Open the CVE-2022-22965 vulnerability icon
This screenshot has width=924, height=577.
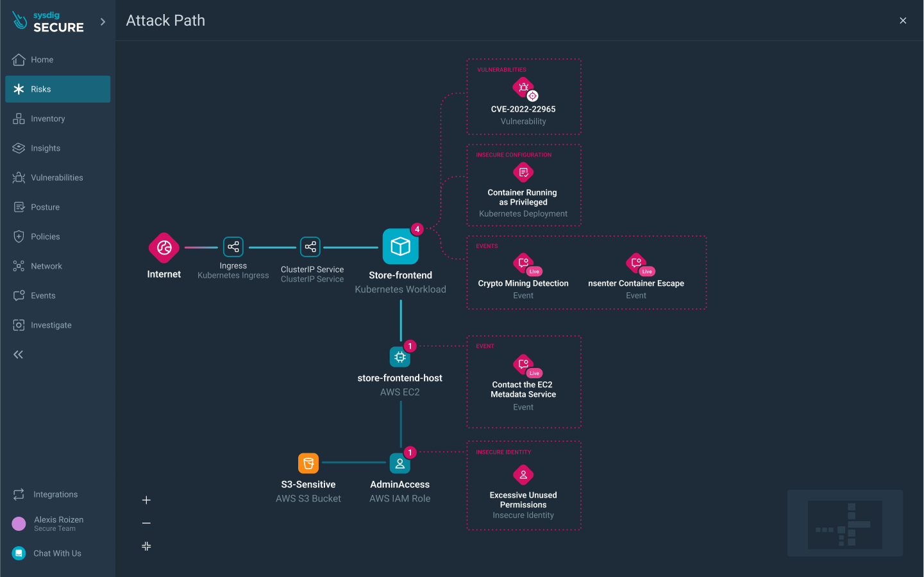pyautogui.click(x=523, y=88)
